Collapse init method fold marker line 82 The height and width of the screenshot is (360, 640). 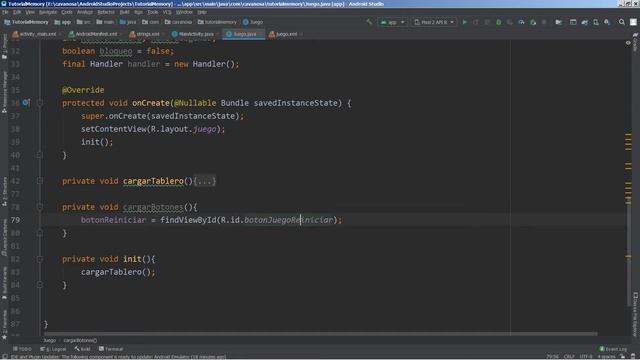point(40,259)
